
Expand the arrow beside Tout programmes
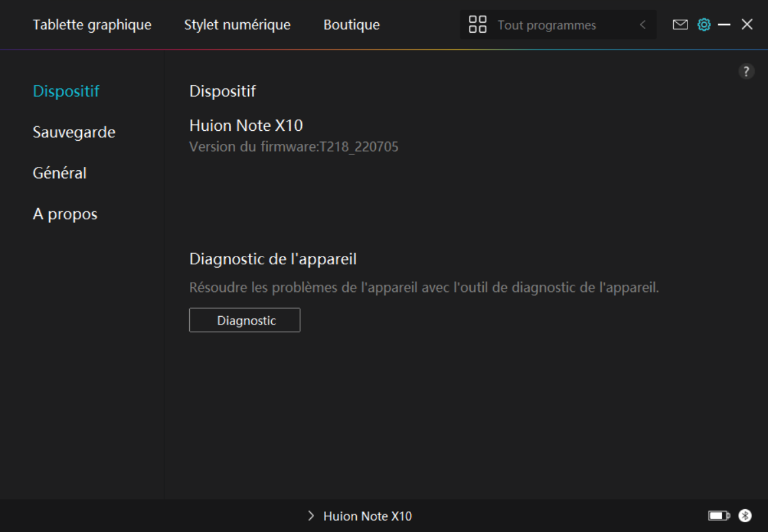point(642,25)
